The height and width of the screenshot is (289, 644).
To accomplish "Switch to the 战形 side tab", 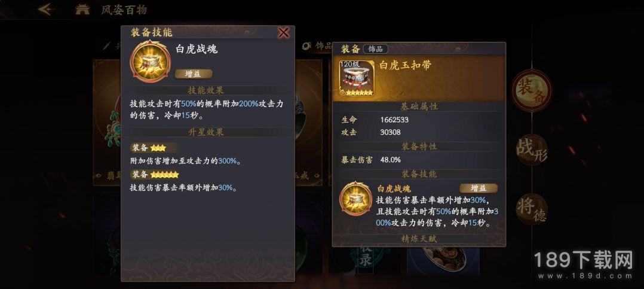I will (532, 150).
